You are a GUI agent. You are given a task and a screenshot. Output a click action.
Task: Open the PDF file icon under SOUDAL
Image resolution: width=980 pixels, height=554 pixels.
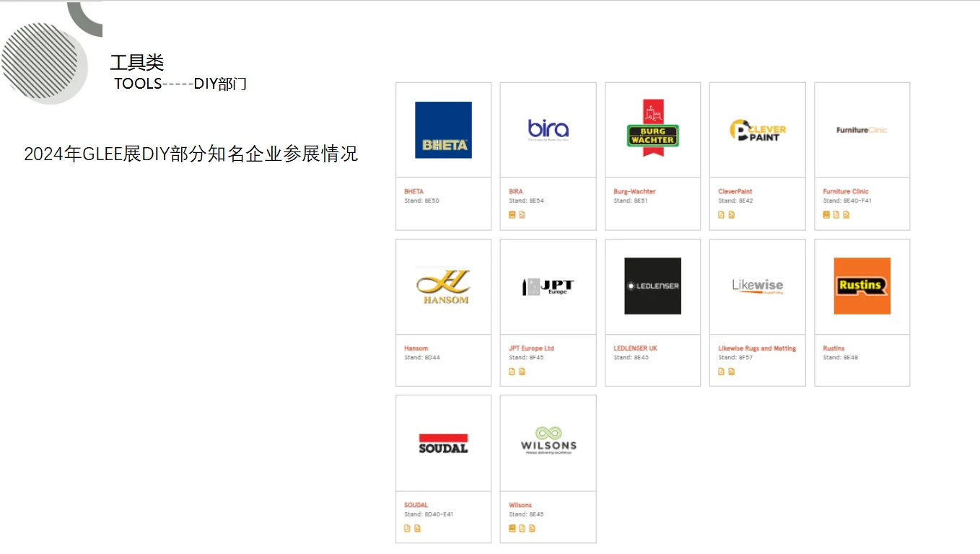[407, 528]
